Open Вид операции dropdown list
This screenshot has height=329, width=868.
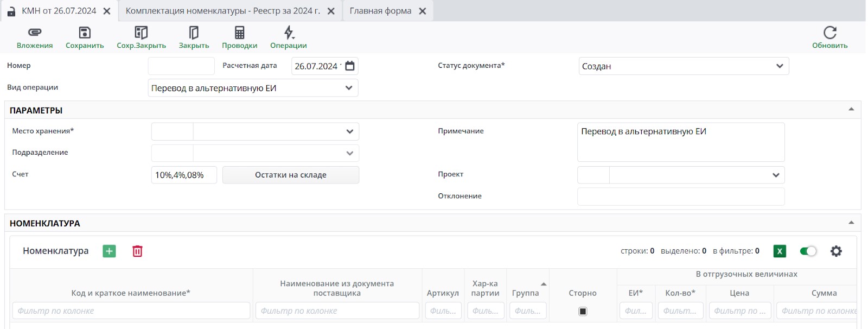coord(349,88)
